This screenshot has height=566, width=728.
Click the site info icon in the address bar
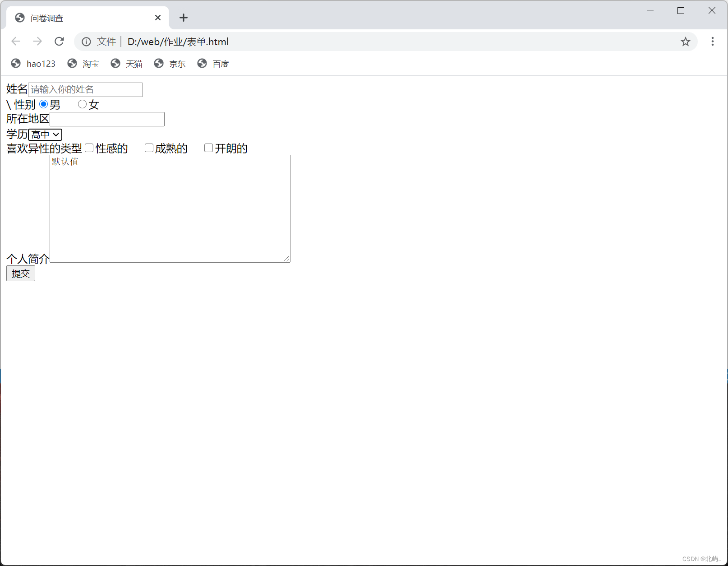click(x=86, y=42)
